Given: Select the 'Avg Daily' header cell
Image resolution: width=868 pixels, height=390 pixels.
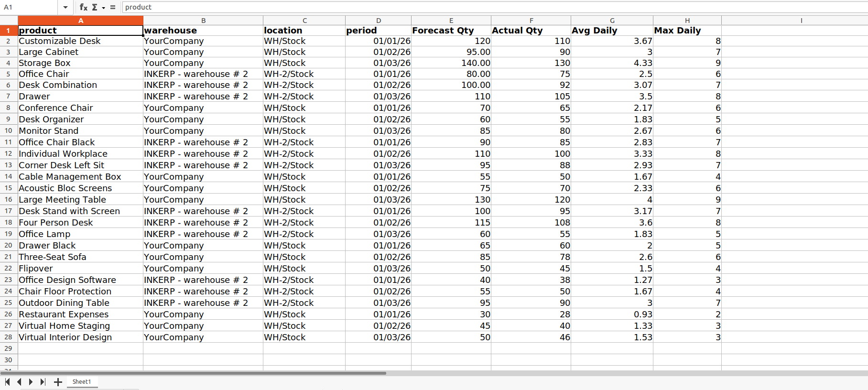Looking at the screenshot, I should 612,31.
